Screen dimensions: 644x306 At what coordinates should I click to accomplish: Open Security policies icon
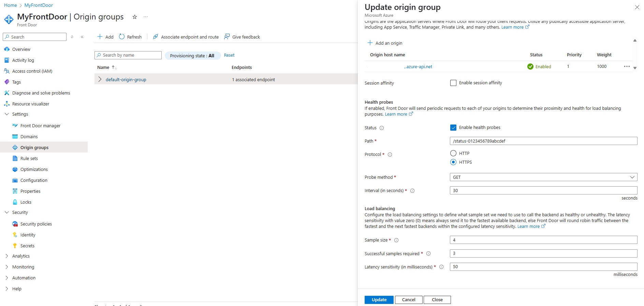15,224
